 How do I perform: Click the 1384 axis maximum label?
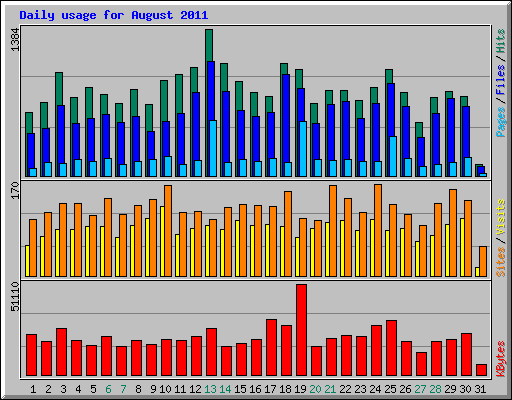tap(15, 40)
